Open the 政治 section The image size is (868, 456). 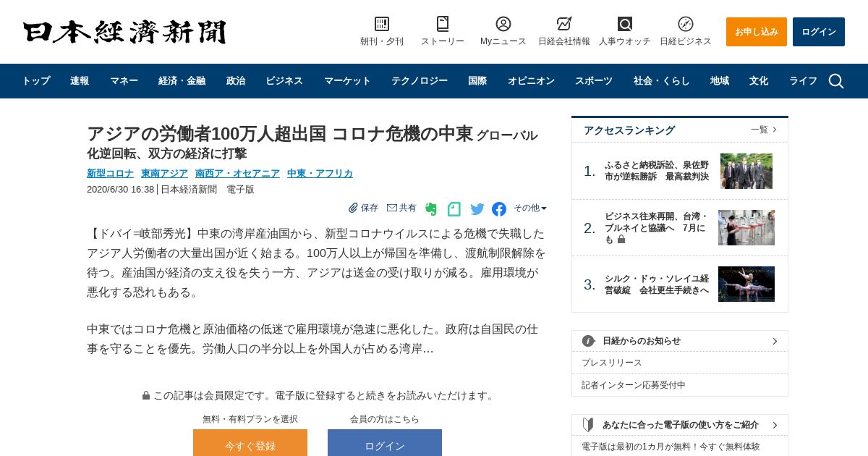tap(236, 81)
